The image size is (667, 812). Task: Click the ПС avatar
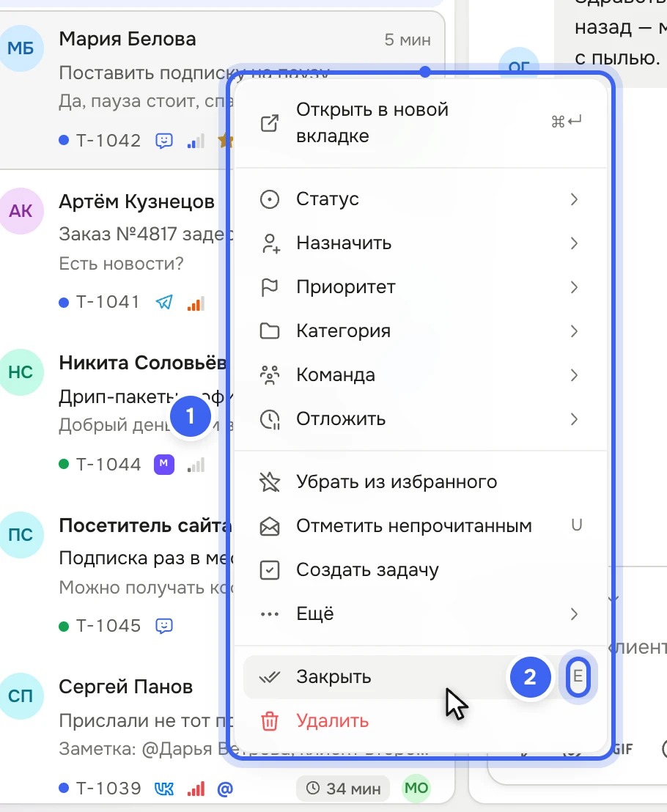point(21,534)
